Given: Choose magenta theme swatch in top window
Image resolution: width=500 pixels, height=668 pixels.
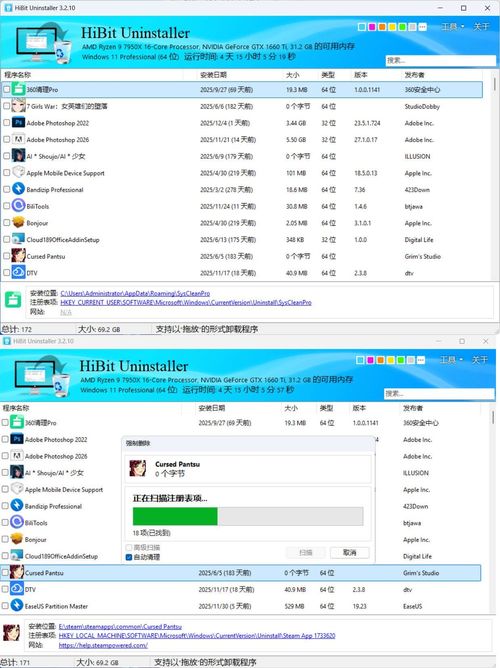Looking at the screenshot, I should point(372,27).
